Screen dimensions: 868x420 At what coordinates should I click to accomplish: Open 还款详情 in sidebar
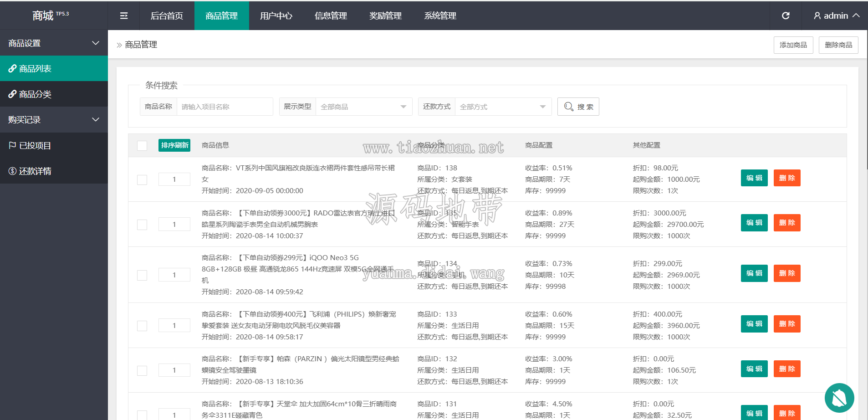(x=54, y=171)
